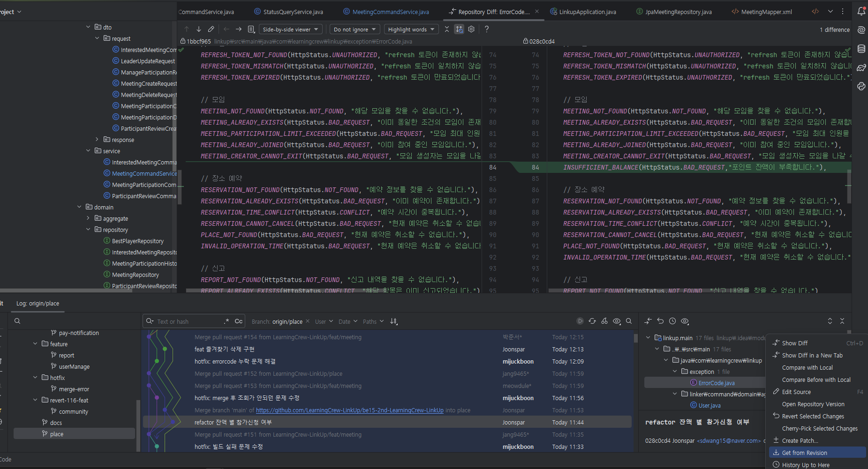Expand the response folder
Screen dimensions: 868x469
(x=97, y=140)
